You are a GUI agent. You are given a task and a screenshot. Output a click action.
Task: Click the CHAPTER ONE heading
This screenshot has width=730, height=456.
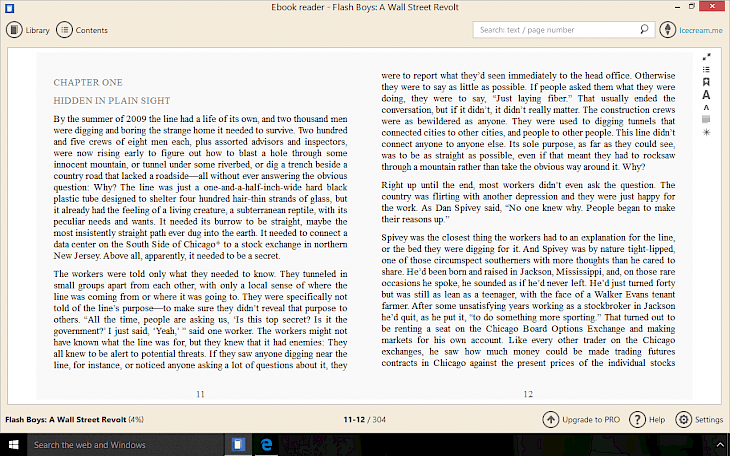point(88,82)
